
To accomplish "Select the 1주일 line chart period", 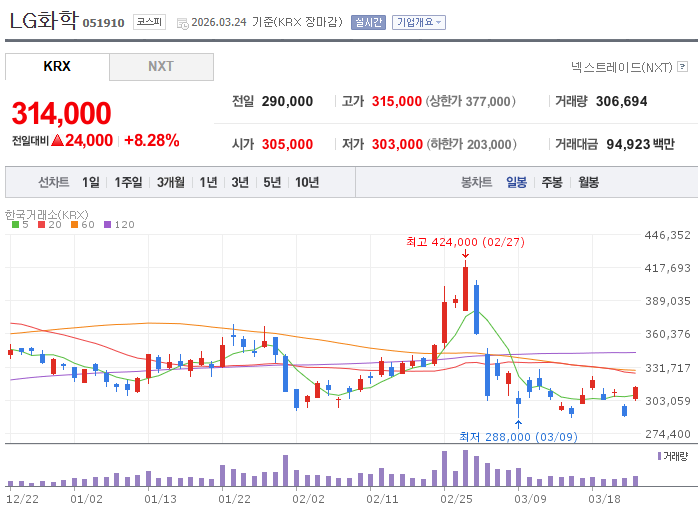I will coord(128,182).
